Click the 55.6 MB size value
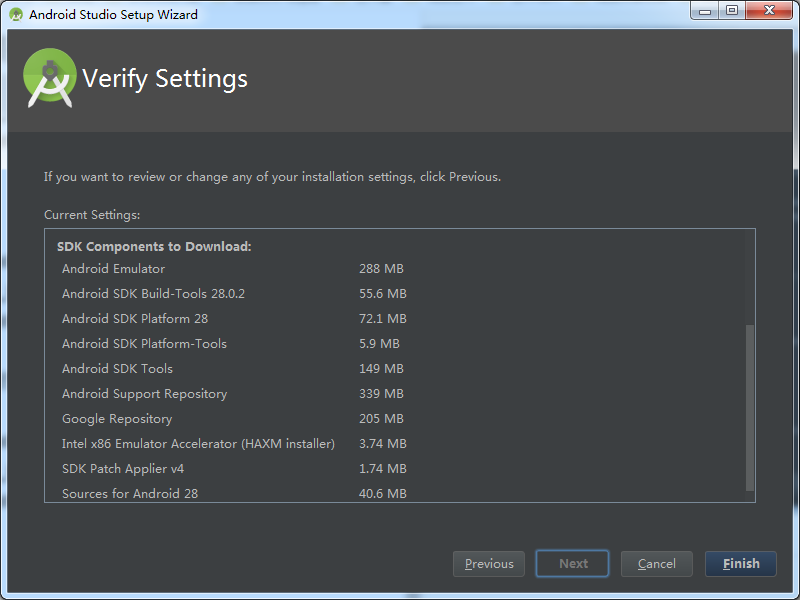Image resolution: width=800 pixels, height=600 pixels. click(383, 294)
